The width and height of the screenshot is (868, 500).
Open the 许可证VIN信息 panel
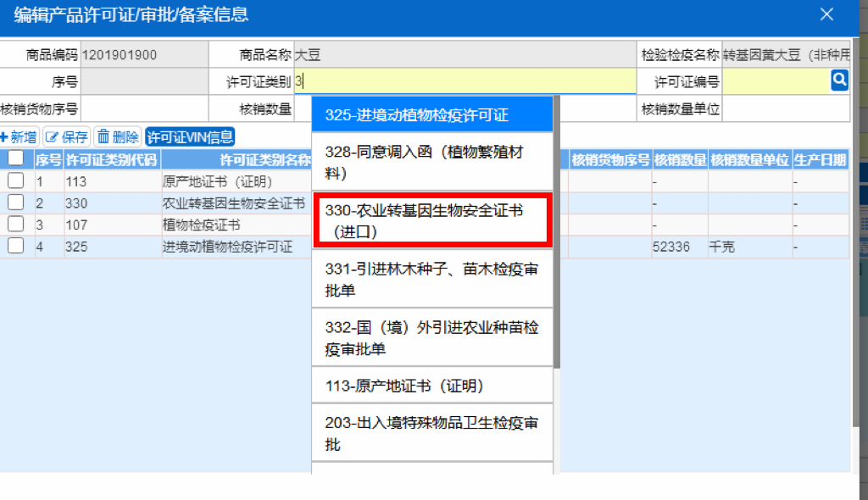[x=188, y=136]
